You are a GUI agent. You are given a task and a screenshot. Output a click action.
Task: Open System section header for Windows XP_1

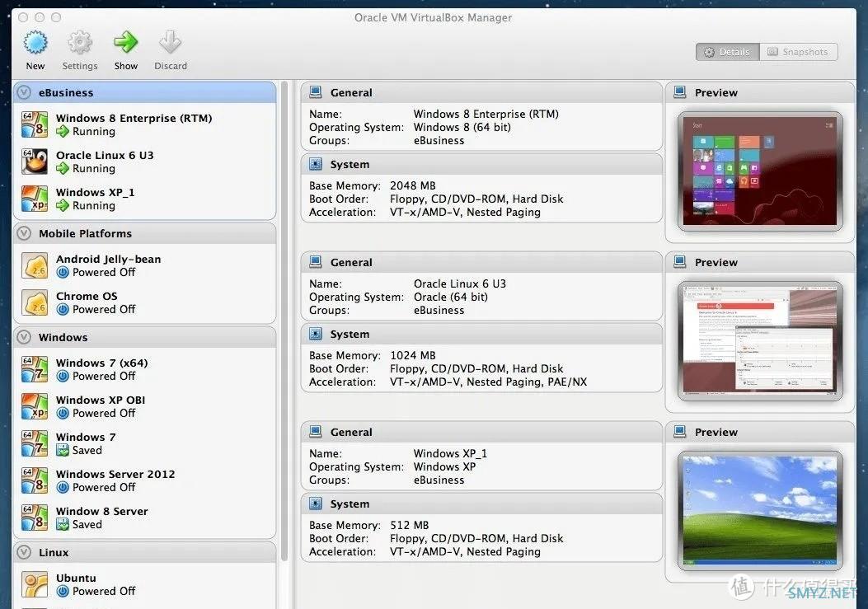(x=481, y=504)
